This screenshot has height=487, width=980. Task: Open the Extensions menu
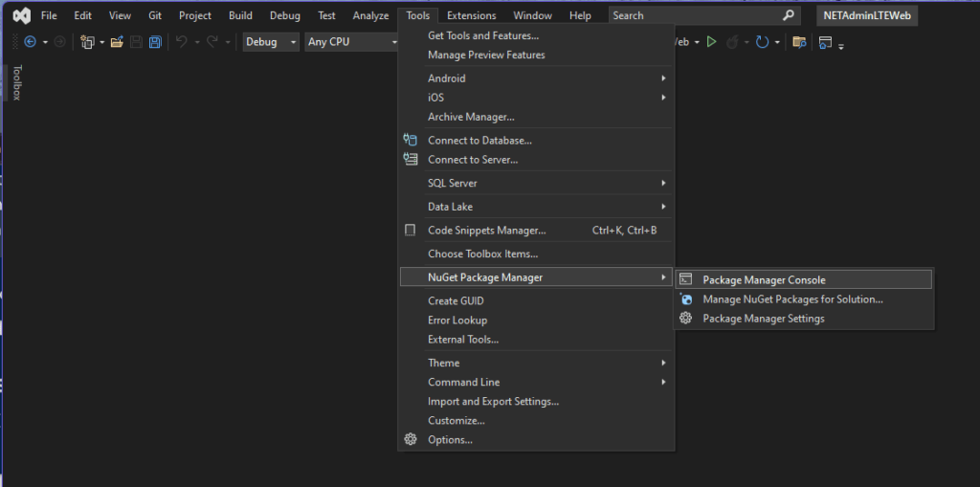(471, 15)
